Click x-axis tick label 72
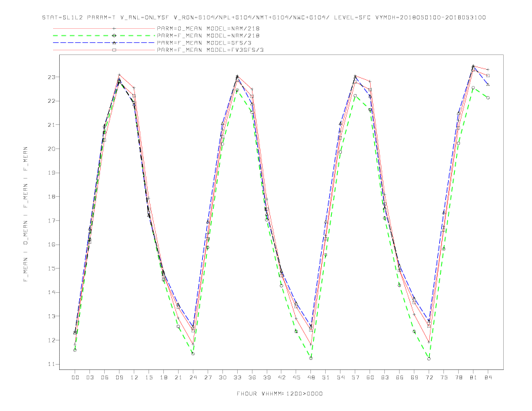 click(x=429, y=377)
